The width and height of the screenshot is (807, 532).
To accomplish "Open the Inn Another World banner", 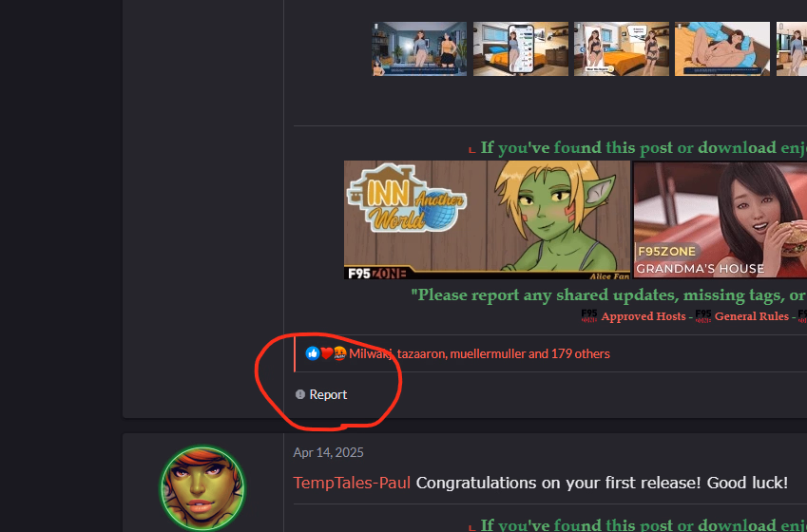I will click(487, 220).
